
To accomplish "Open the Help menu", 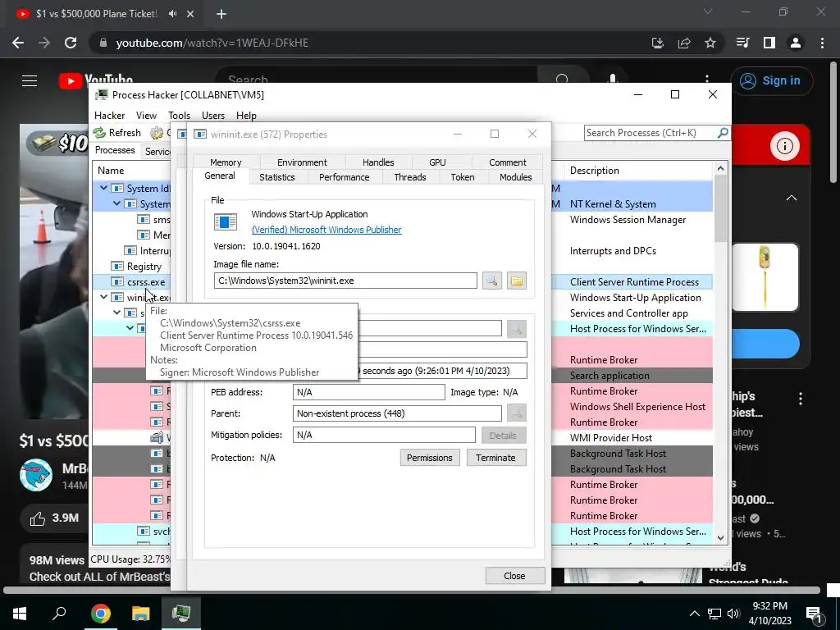I will [246, 115].
